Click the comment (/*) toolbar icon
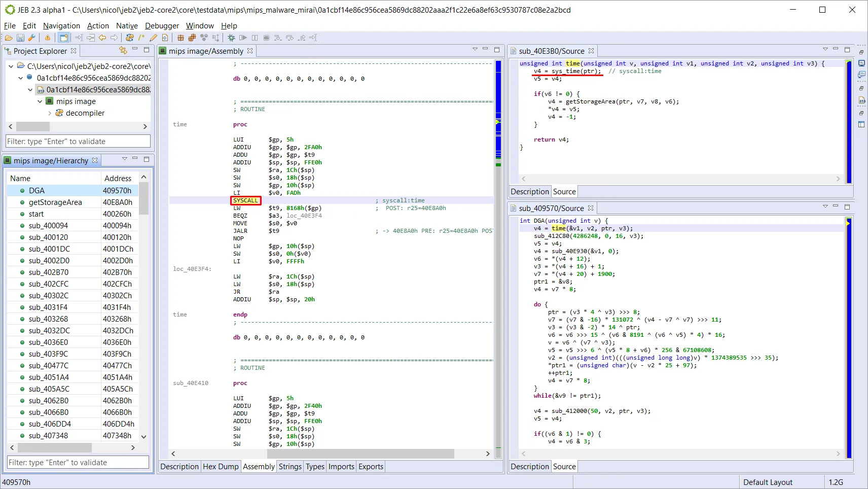 [141, 38]
